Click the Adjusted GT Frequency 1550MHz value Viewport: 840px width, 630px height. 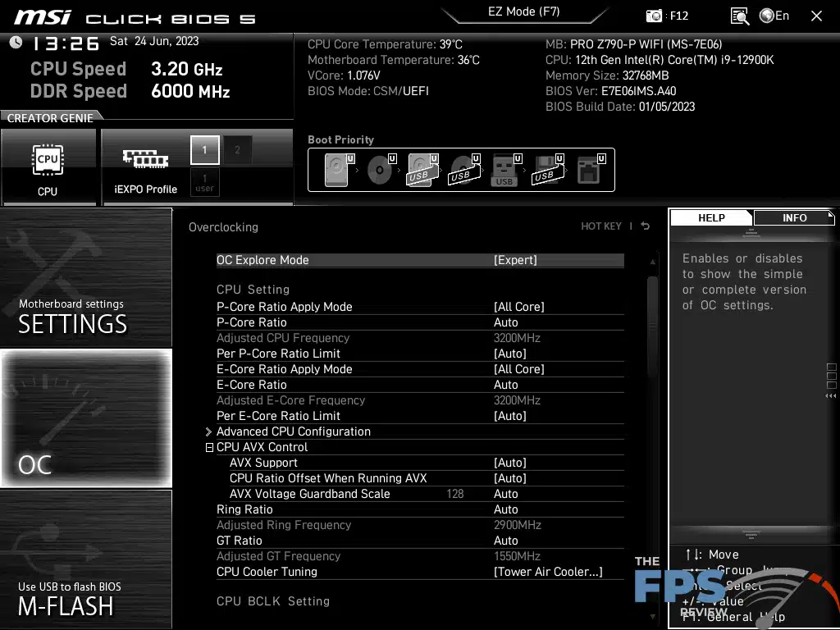pos(517,556)
